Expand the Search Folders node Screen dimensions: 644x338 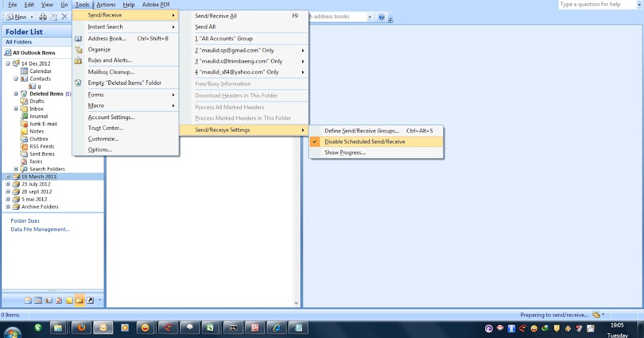[x=16, y=169]
